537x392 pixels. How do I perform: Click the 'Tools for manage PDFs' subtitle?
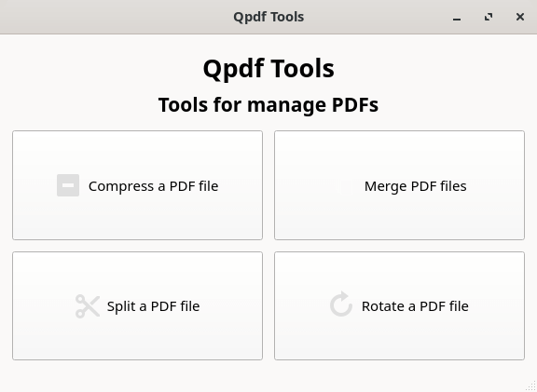268,104
